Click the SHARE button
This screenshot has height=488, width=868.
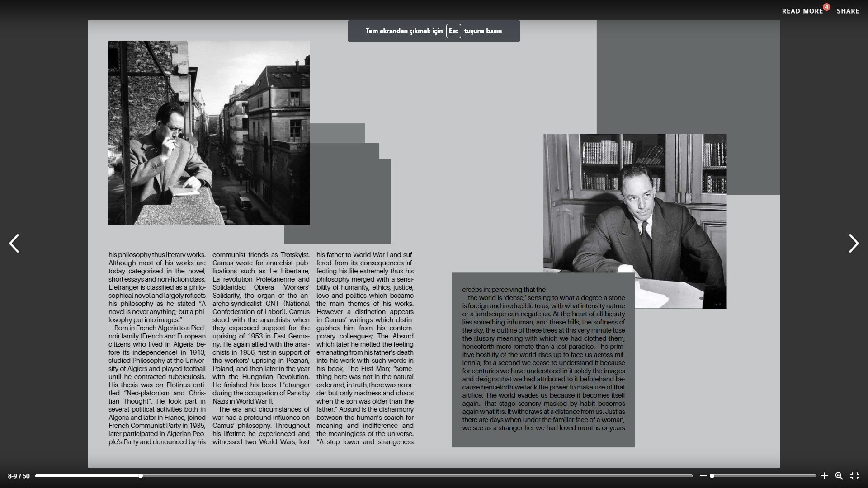pyautogui.click(x=848, y=11)
